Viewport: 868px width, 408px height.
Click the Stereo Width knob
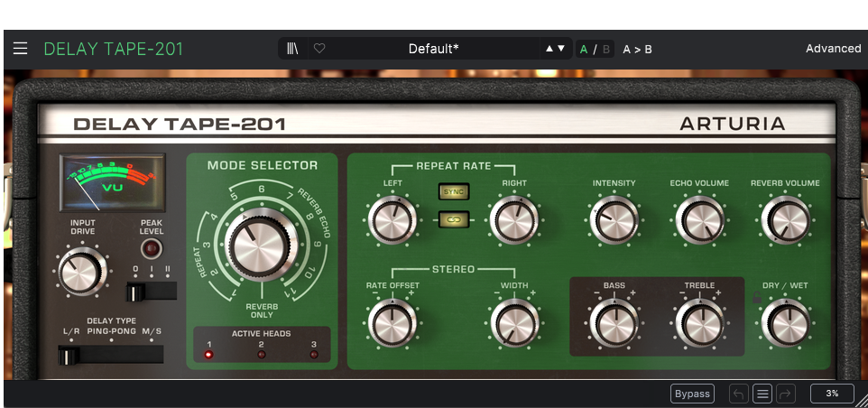pos(515,323)
